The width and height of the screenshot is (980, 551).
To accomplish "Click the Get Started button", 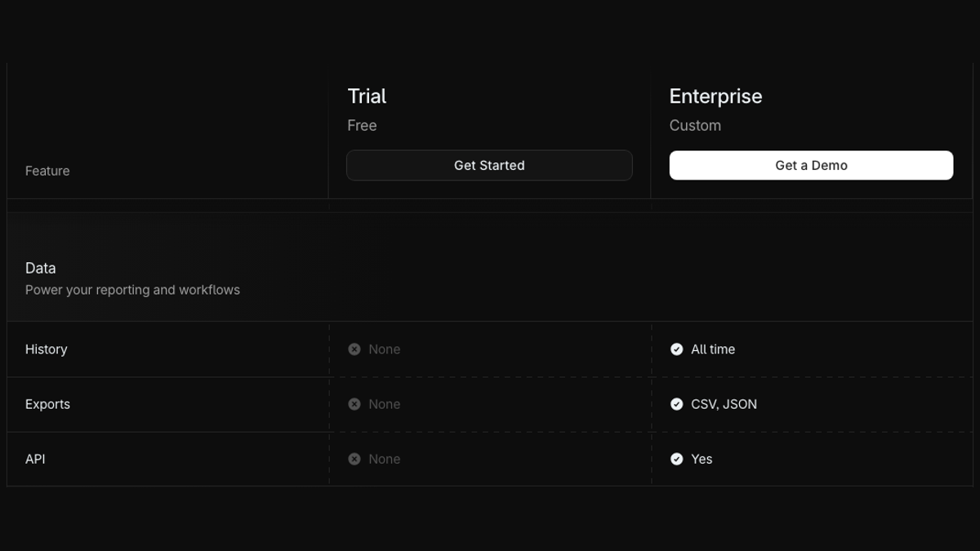I will (x=489, y=165).
